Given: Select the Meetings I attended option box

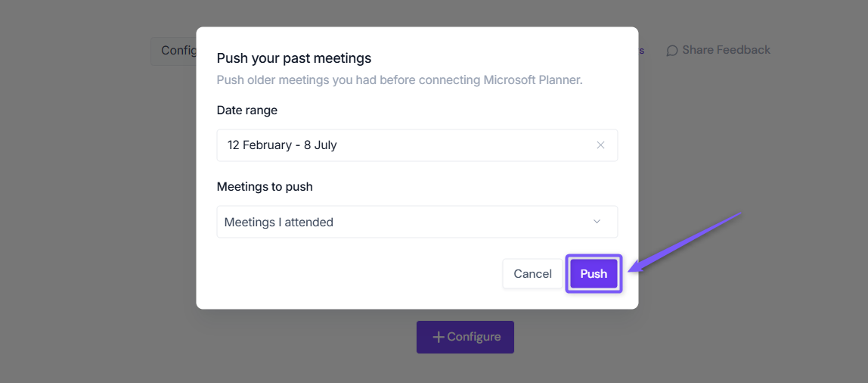Looking at the screenshot, I should [417, 222].
